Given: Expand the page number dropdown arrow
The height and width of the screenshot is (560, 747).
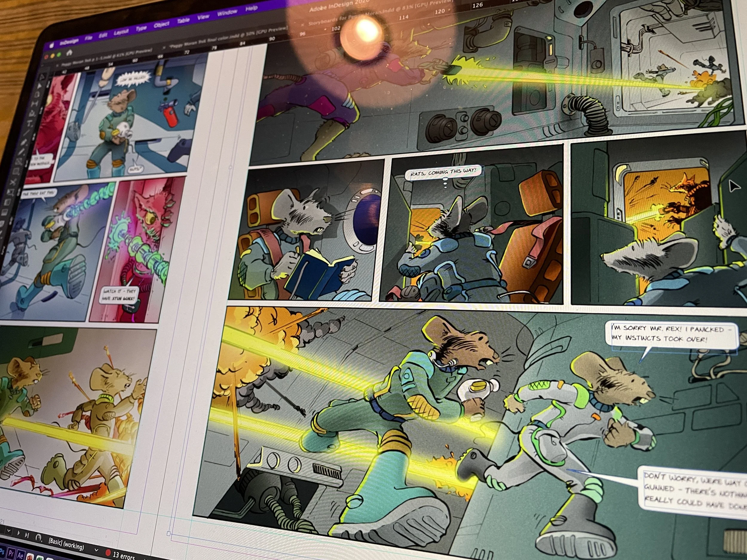Looking at the screenshot, I should click(x=9, y=531).
